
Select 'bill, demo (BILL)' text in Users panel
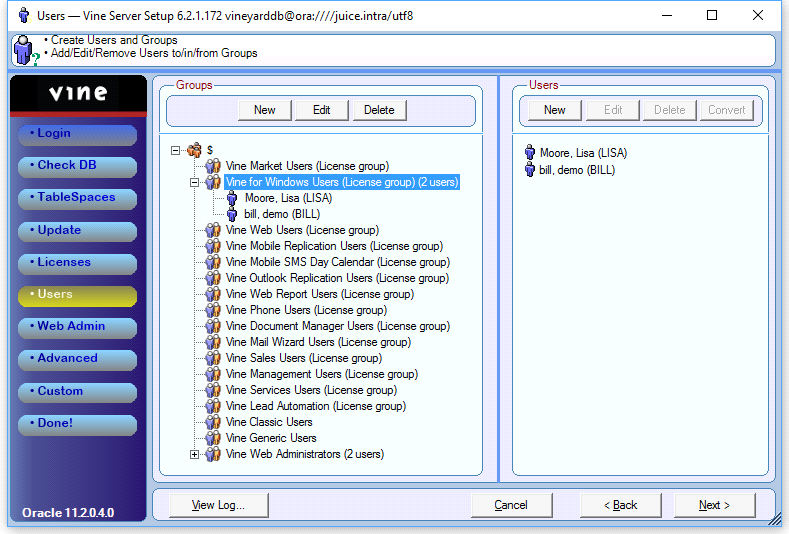tap(577, 170)
